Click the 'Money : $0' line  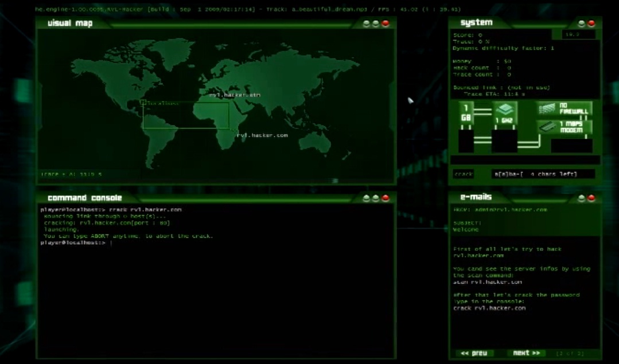pos(482,61)
